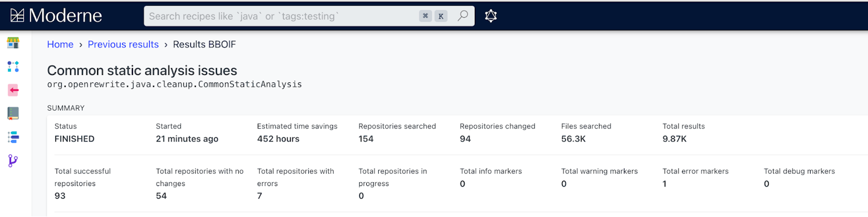This screenshot has width=868, height=217.
Task: Open the marketplace storefront icon in sidebar
Action: tap(13, 42)
